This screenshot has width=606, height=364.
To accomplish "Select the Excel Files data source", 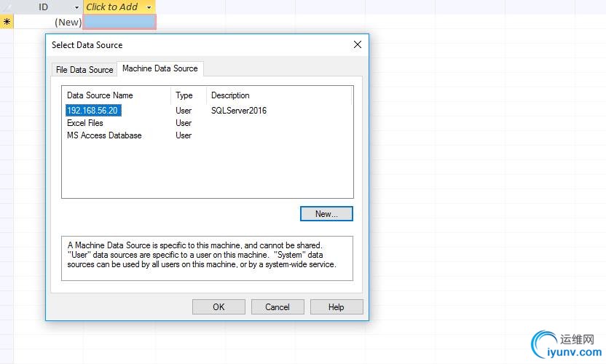I will (x=85, y=123).
